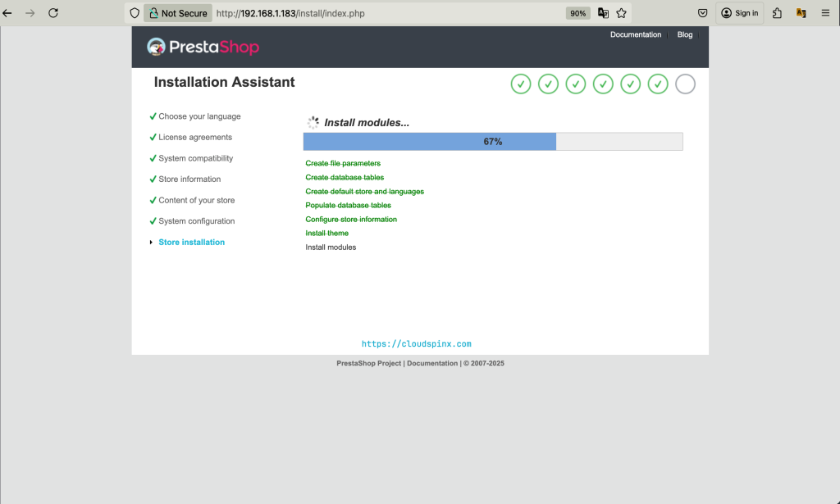Screen dimensions: 840x504
Task: Click the Not Secure connection indicator
Action: coord(178,13)
